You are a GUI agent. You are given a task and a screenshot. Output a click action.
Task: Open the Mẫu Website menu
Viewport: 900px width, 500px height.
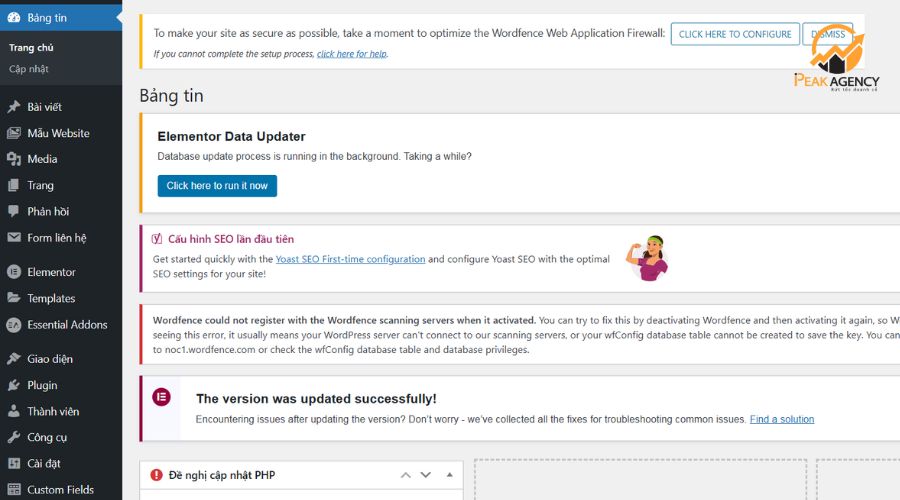click(x=61, y=133)
